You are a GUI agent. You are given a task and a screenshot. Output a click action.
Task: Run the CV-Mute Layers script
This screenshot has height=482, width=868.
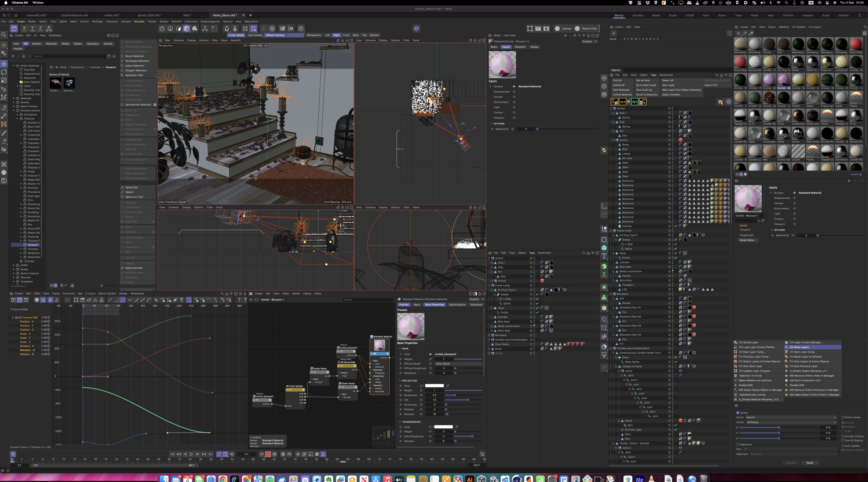pos(799,347)
